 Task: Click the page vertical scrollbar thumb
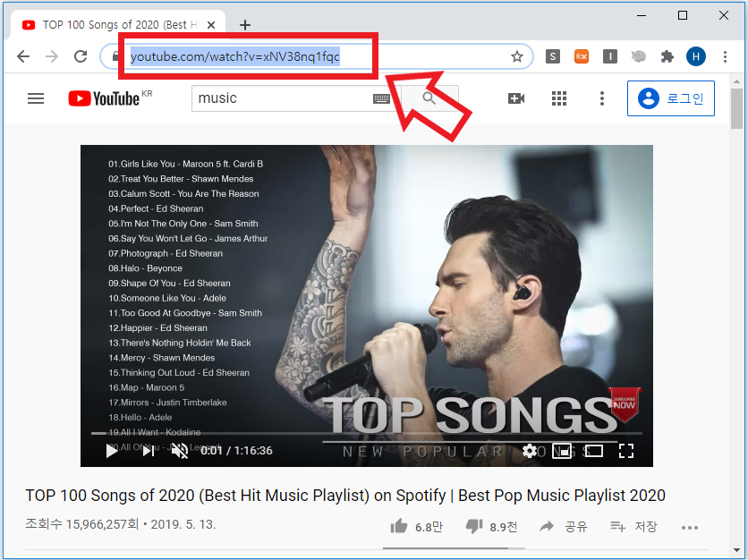coord(736,108)
